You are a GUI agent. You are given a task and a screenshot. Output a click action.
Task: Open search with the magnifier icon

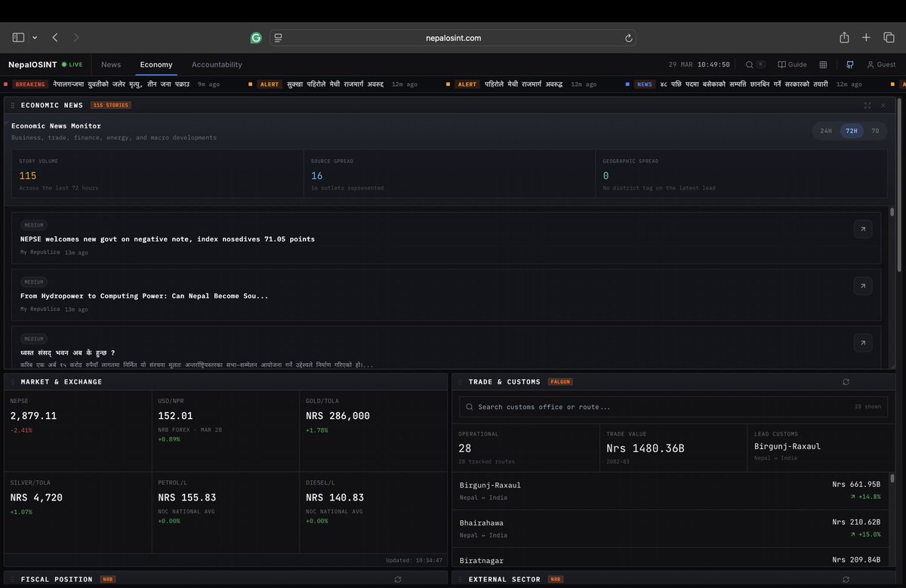pyautogui.click(x=750, y=65)
